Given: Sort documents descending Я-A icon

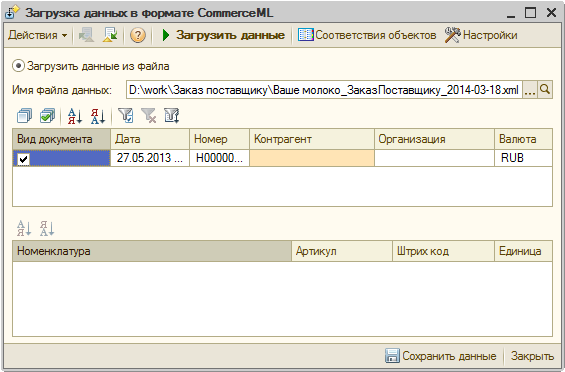Looking at the screenshot, I should pyautogui.click(x=98, y=116).
